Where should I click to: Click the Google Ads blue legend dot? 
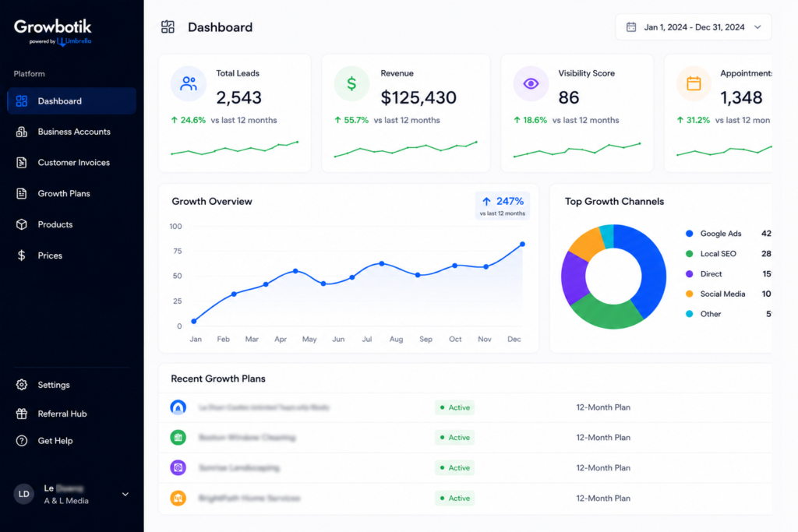click(690, 234)
